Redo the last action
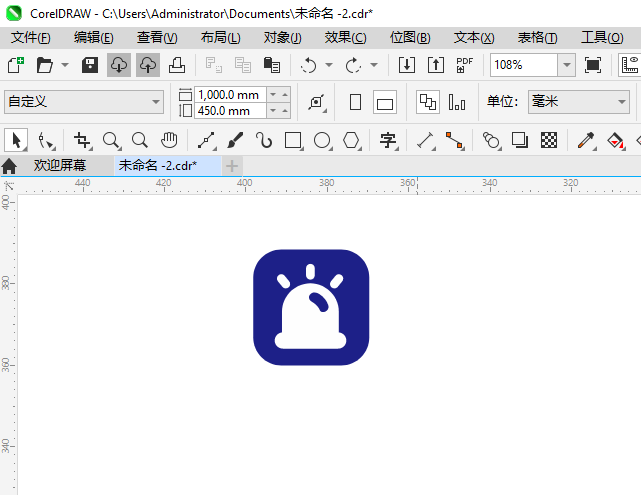 (353, 65)
